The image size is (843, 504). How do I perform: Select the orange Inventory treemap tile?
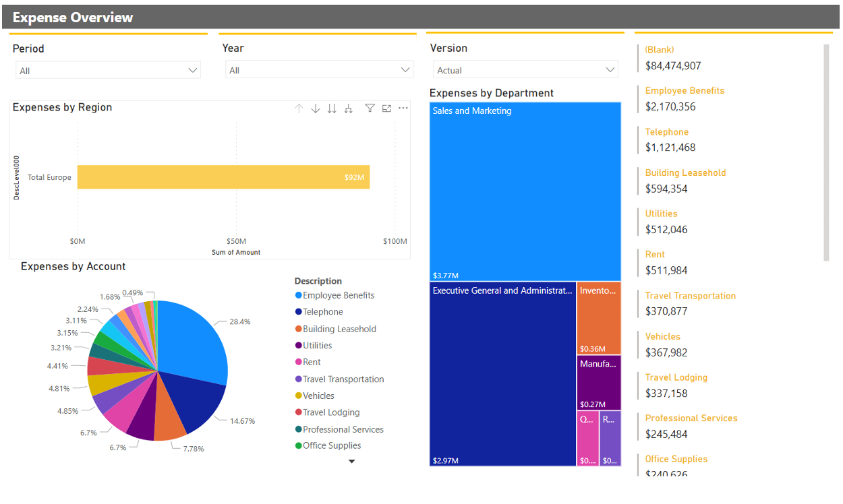pyautogui.click(x=599, y=318)
